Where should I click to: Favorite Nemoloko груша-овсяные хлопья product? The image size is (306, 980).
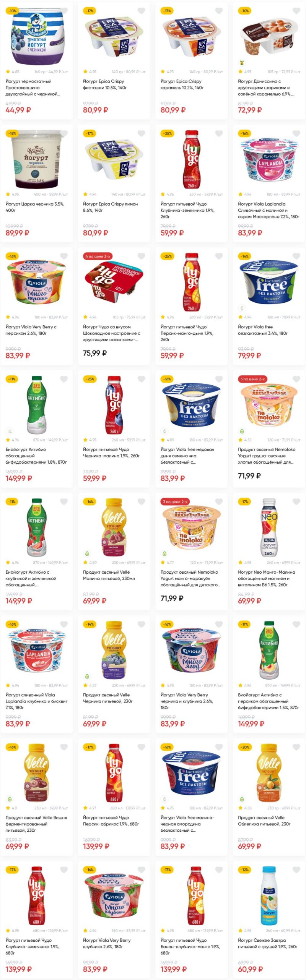tap(296, 379)
